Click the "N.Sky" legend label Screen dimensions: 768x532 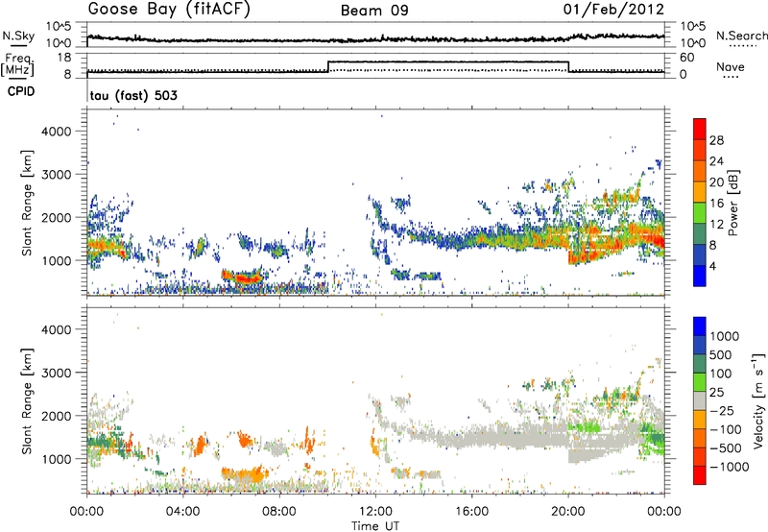pos(18,36)
